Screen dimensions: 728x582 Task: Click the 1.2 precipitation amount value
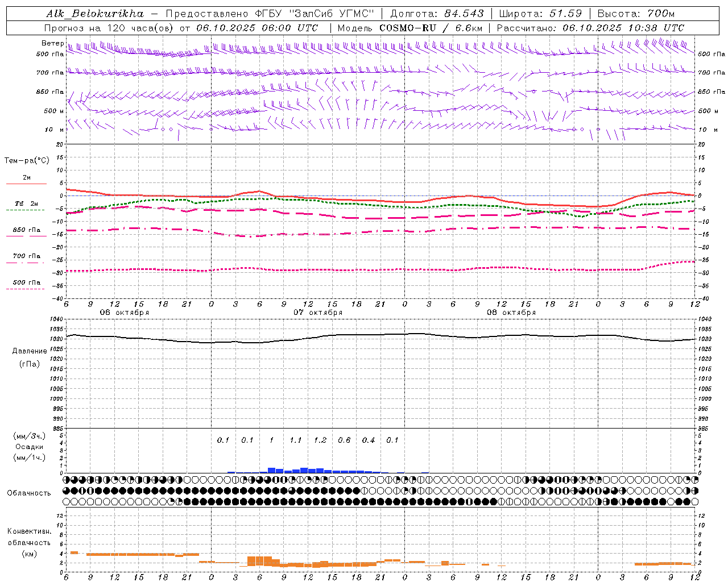pyautogui.click(x=320, y=440)
